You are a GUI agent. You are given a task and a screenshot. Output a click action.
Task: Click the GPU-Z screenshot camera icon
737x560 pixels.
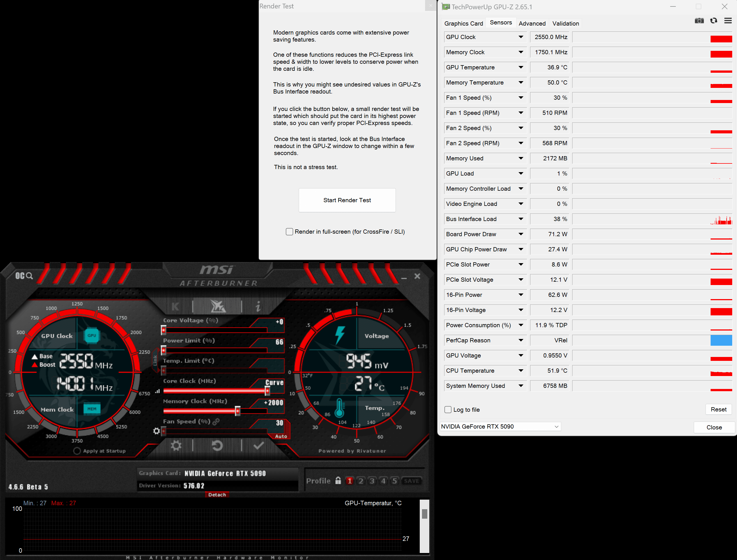pos(699,21)
